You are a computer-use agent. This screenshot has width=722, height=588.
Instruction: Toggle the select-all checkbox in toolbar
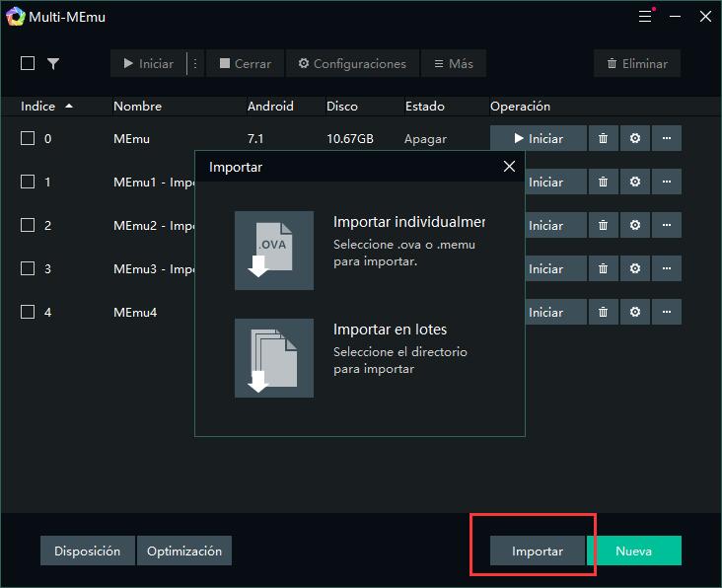coord(28,63)
